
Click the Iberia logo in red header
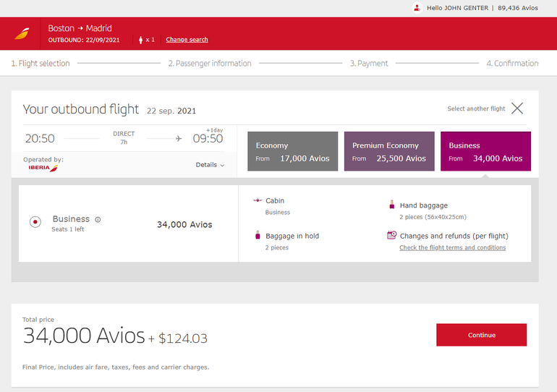click(x=22, y=34)
